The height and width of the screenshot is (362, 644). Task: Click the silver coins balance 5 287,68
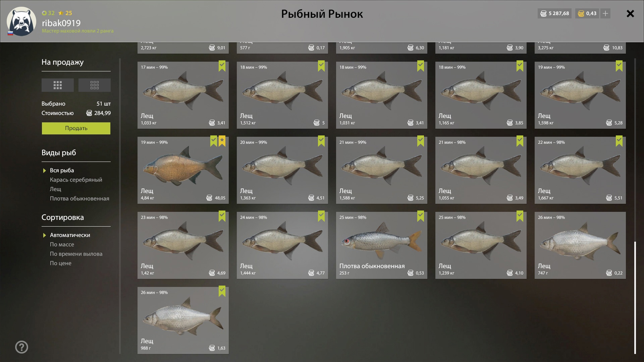click(554, 13)
